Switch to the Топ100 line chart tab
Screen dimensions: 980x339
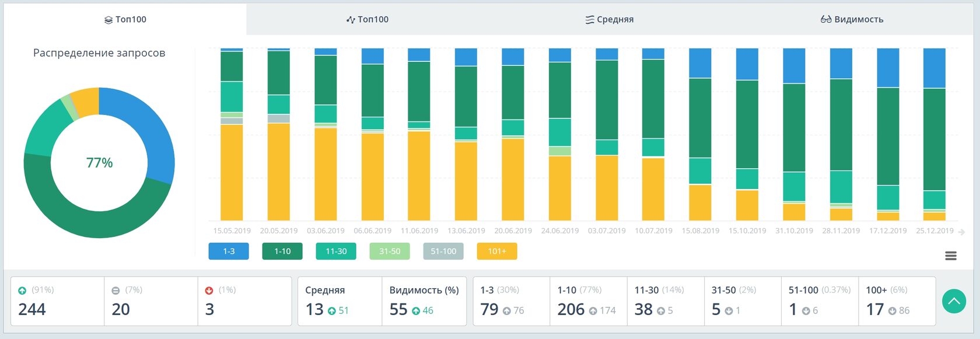pos(367,19)
